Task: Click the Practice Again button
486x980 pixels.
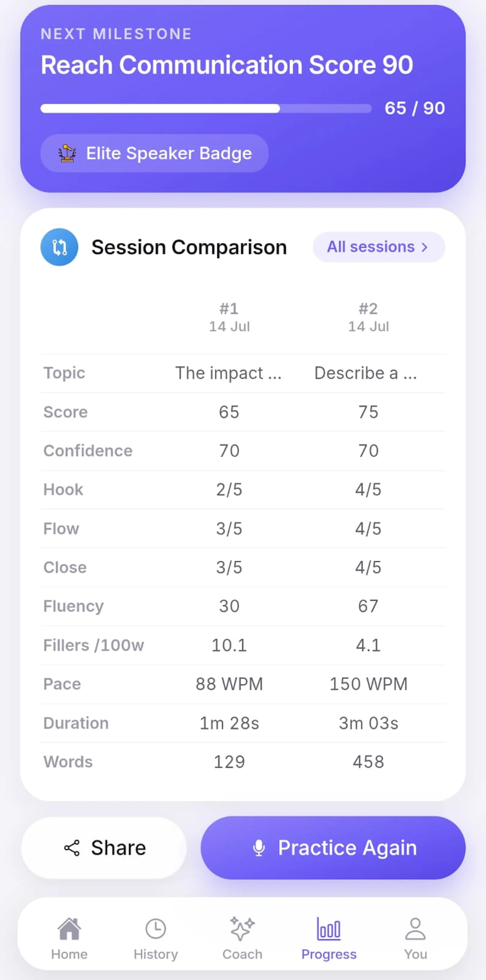Action: [333, 848]
